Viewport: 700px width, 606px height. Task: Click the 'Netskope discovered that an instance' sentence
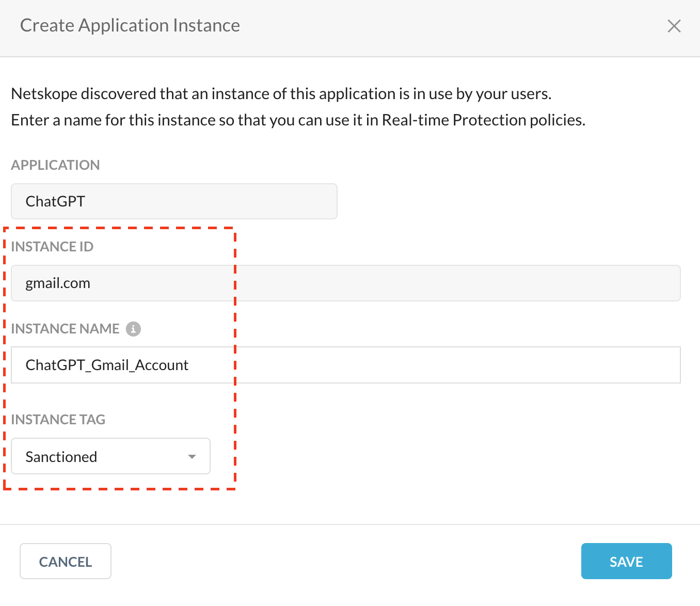pyautogui.click(x=281, y=94)
